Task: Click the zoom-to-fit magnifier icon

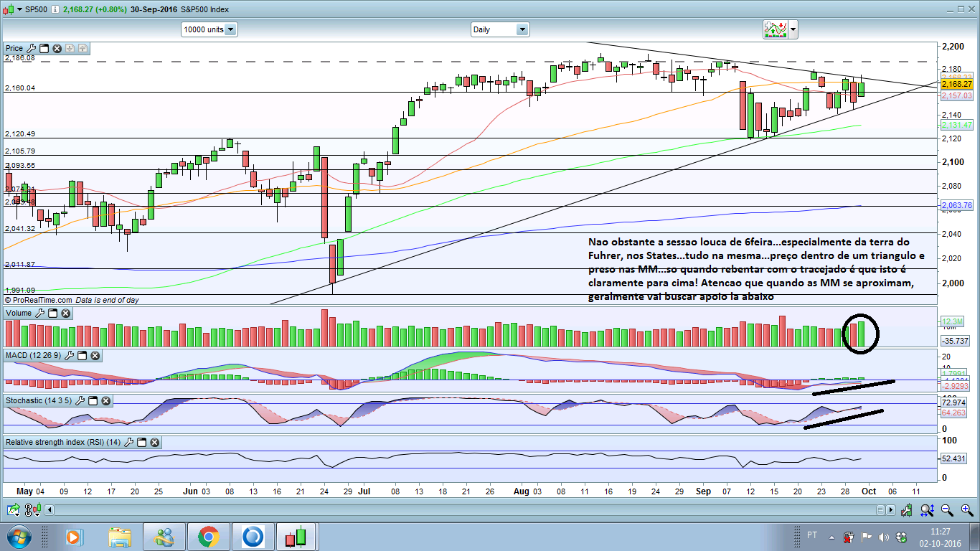Action: 928,510
